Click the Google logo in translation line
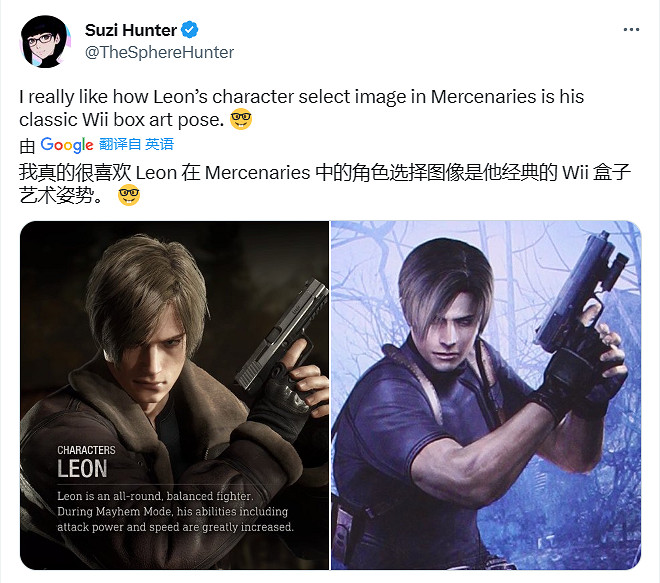Viewport: 660px width, 583px height. 67,145
